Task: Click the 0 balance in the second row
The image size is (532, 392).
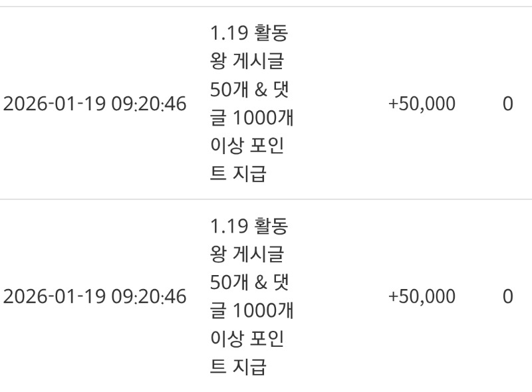Action: coord(507,296)
